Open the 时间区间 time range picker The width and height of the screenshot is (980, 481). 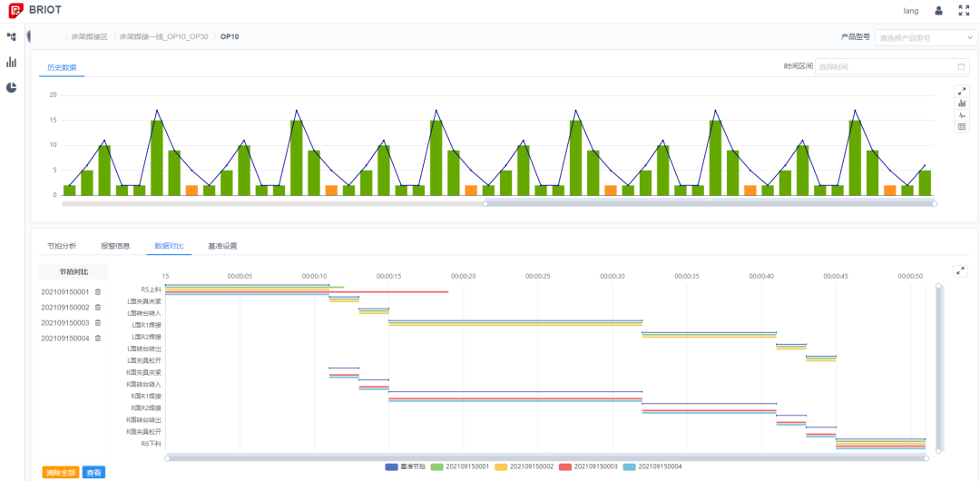[x=891, y=66]
